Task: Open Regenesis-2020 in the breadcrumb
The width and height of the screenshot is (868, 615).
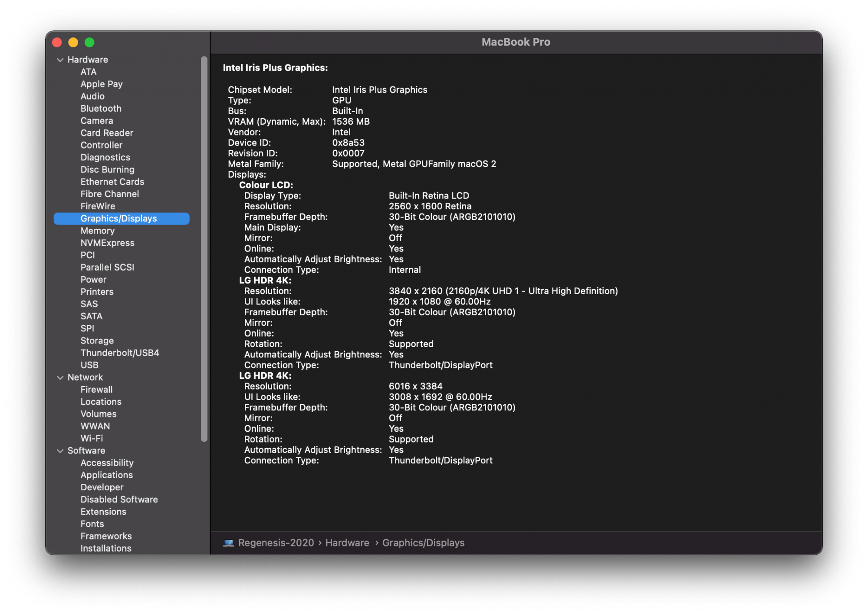Action: [x=276, y=542]
